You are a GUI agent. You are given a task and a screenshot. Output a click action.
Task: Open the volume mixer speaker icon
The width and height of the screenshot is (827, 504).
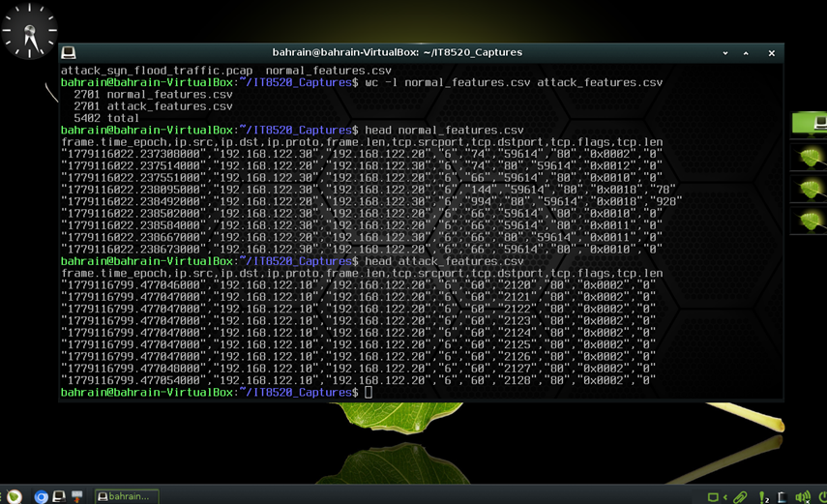pyautogui.click(x=803, y=497)
